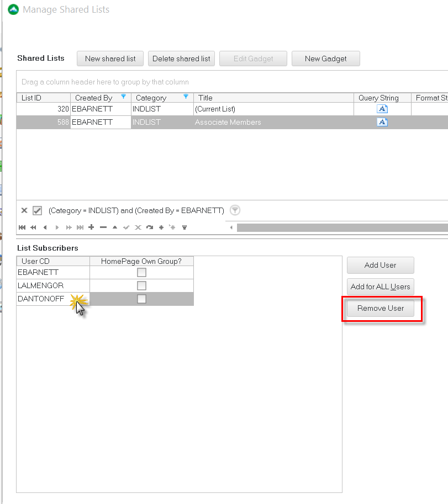Toggle the active filter checkbox
Image resolution: width=448 pixels, height=504 pixels.
point(37,210)
